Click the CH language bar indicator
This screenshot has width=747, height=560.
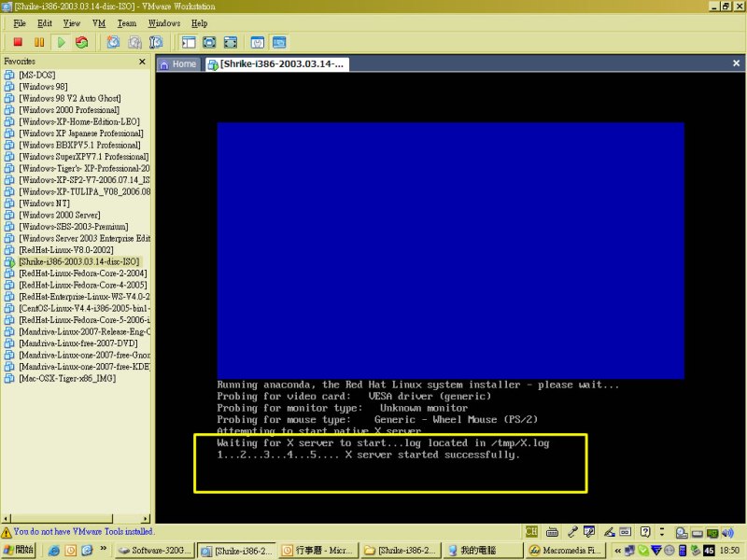pos(531,531)
